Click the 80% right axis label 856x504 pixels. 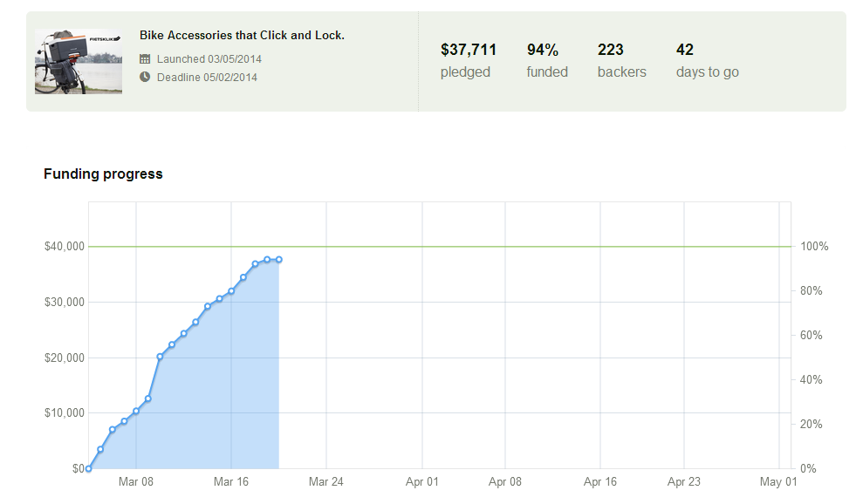[x=811, y=290]
